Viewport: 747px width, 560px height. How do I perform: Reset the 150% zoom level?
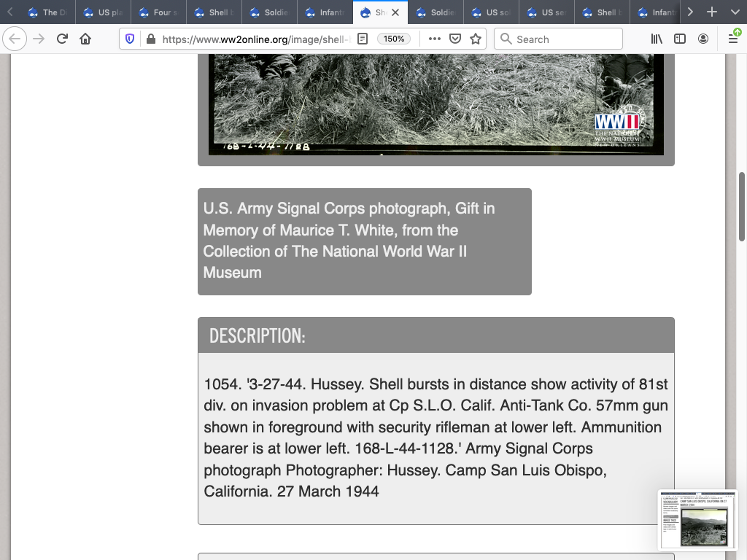(x=395, y=39)
